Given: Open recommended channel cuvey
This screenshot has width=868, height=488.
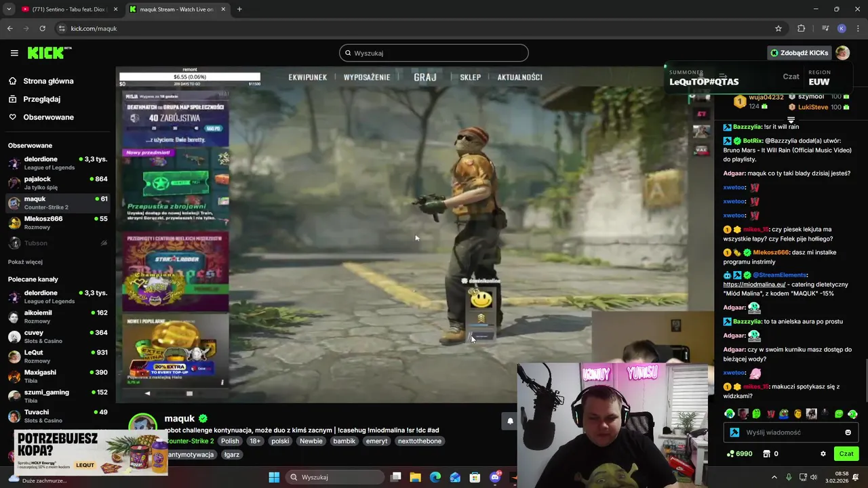Looking at the screenshot, I should [x=58, y=337].
